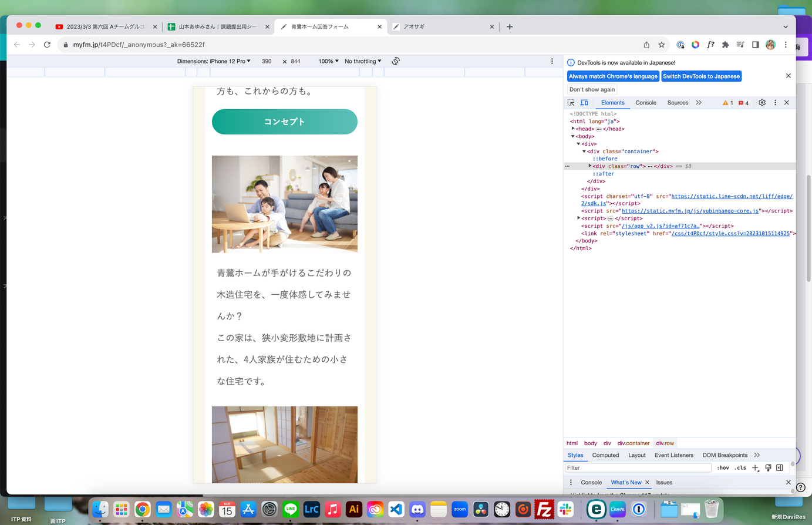Click the share page icon
The height and width of the screenshot is (525, 812).
(x=646, y=45)
